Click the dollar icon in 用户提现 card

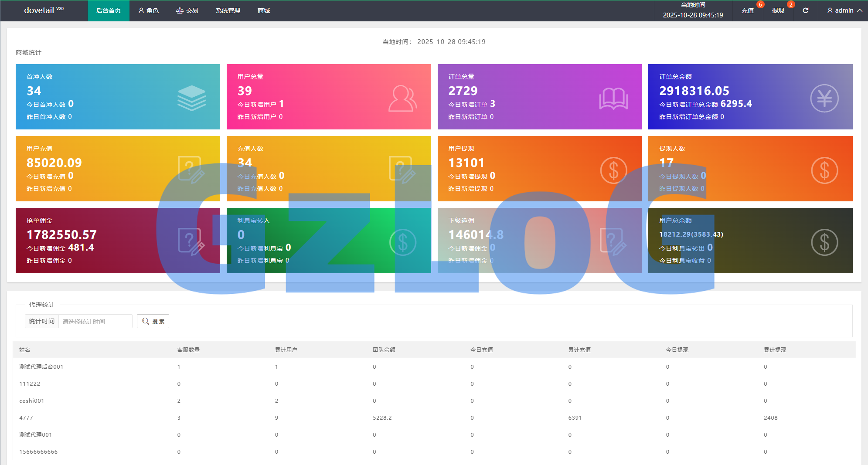point(613,170)
